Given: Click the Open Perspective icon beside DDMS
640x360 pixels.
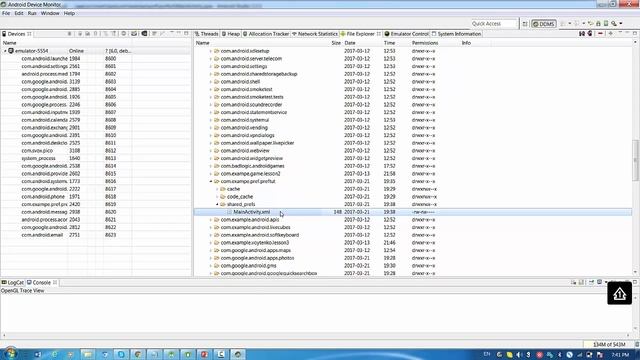Looking at the screenshot, I should (x=525, y=24).
